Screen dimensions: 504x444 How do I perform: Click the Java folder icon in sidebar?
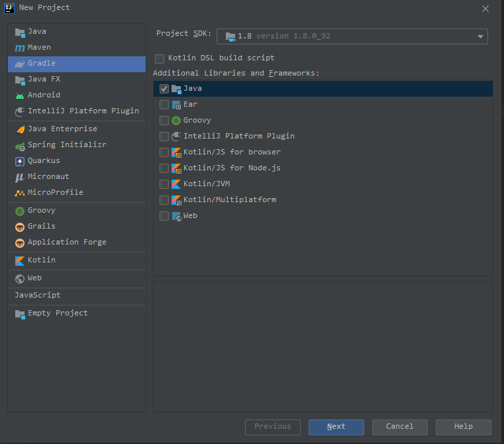click(20, 32)
